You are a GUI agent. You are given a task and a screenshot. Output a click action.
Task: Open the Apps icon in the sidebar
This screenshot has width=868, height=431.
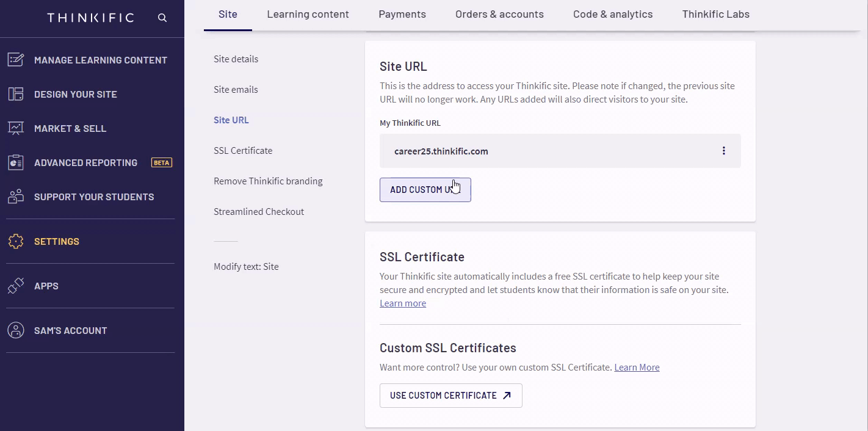point(15,286)
